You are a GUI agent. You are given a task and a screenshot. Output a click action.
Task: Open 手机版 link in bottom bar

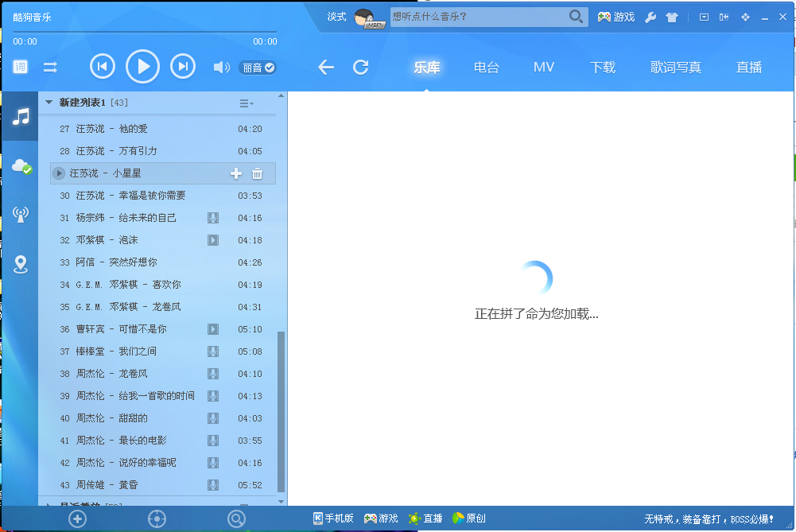333,518
